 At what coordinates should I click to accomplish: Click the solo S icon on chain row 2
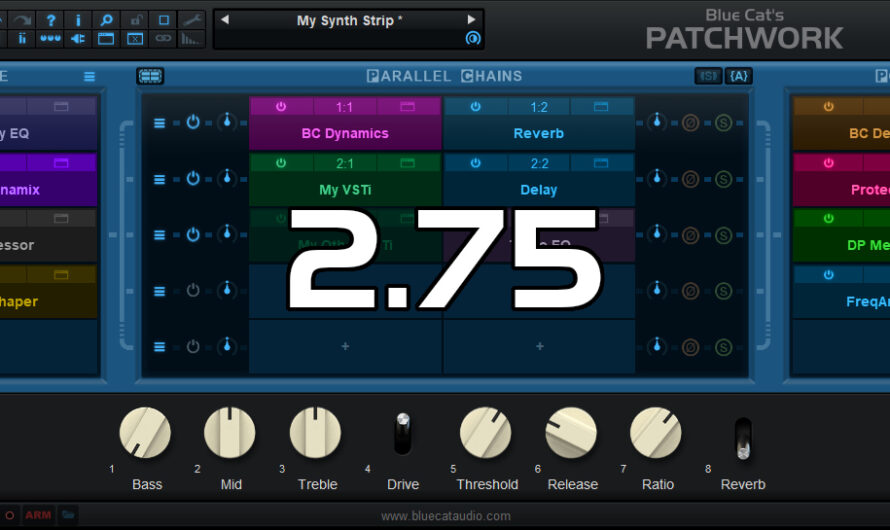pyautogui.click(x=723, y=179)
